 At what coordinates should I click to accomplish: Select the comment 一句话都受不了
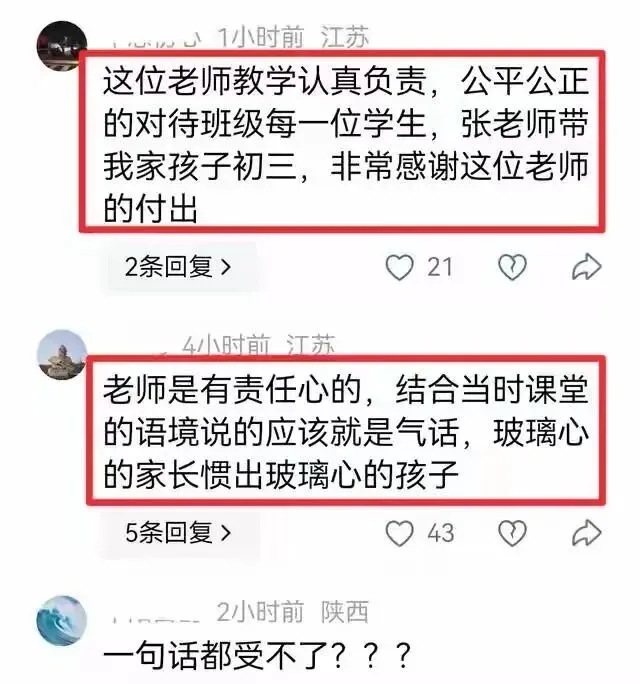[257, 656]
